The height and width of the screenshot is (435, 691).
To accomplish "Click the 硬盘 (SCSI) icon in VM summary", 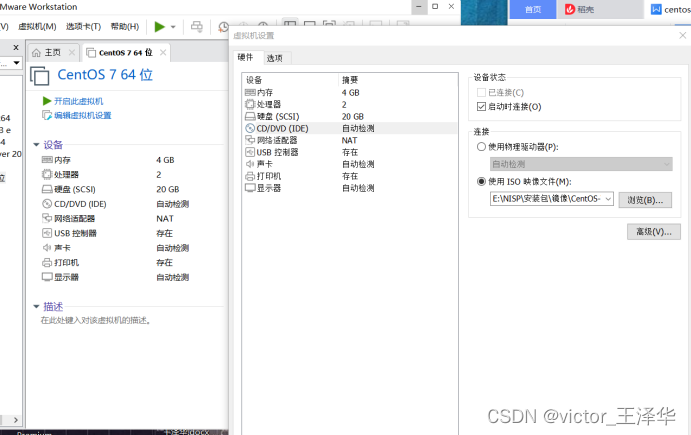I will 47,189.
